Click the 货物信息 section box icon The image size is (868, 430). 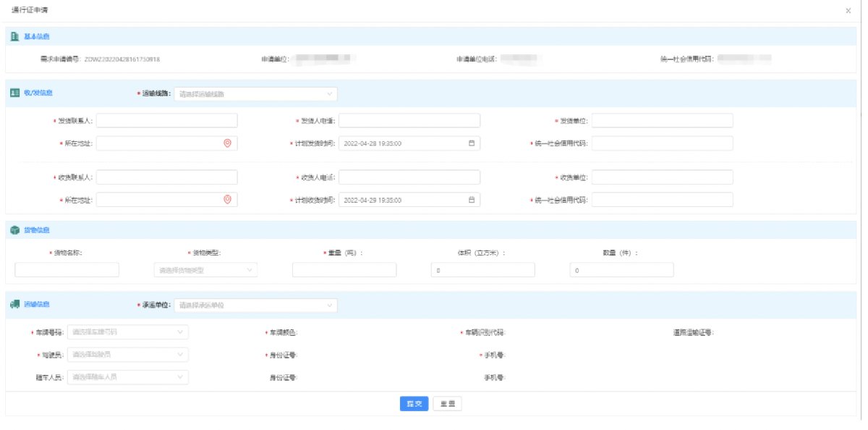15,230
